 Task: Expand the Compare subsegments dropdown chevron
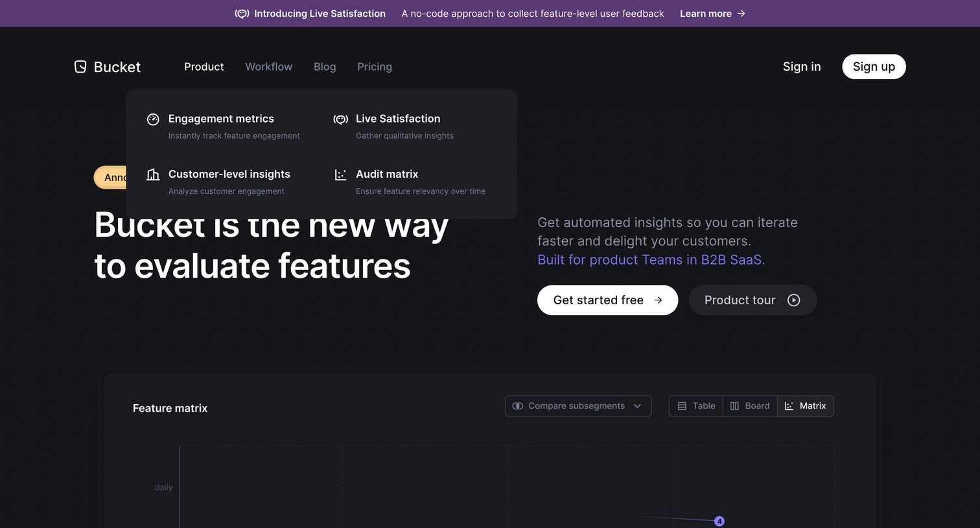(x=637, y=406)
